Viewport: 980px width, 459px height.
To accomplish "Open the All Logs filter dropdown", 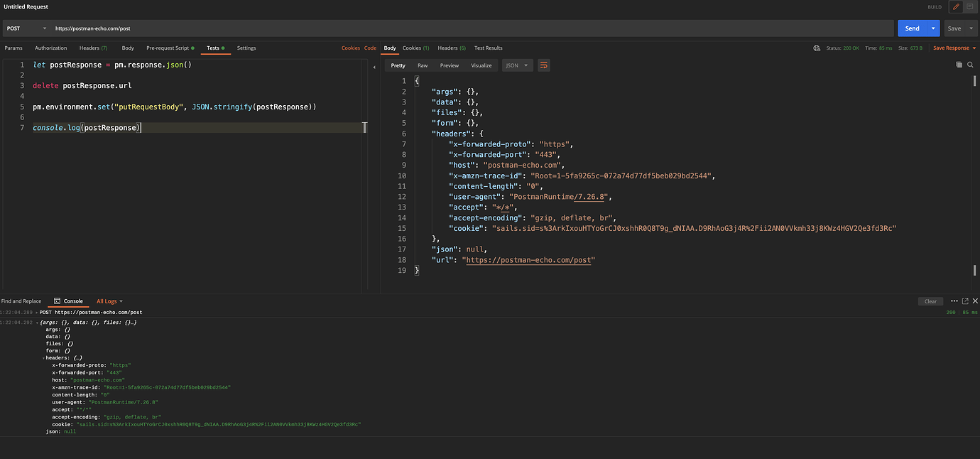I will [x=108, y=301].
